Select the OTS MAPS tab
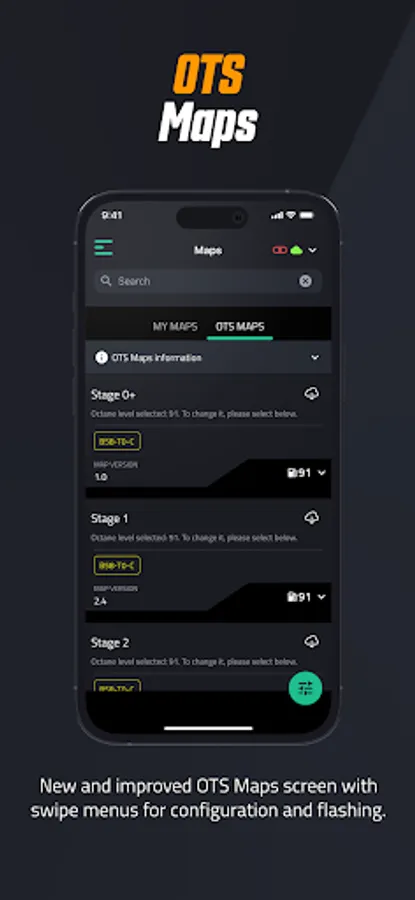 pos(240,327)
